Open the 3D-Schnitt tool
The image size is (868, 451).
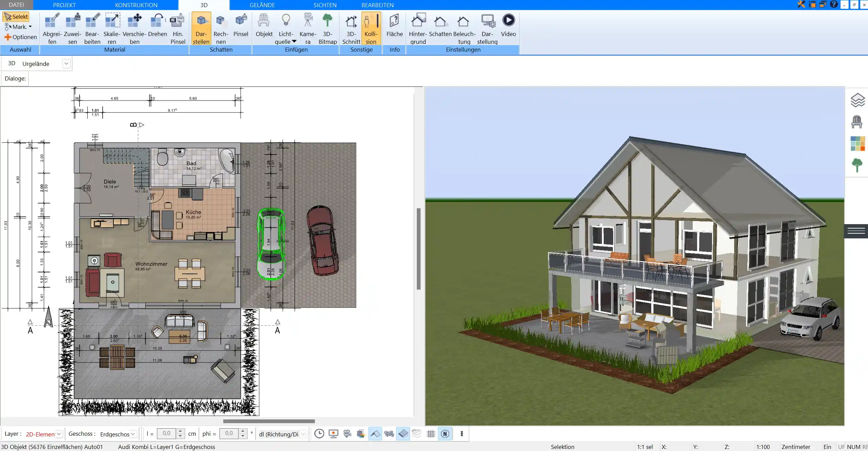click(351, 29)
